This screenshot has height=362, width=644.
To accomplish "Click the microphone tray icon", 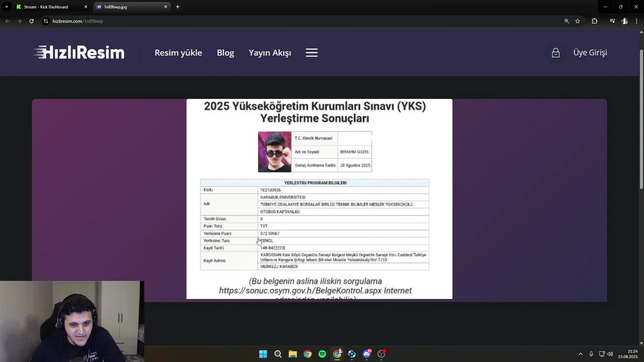I will [x=591, y=354].
